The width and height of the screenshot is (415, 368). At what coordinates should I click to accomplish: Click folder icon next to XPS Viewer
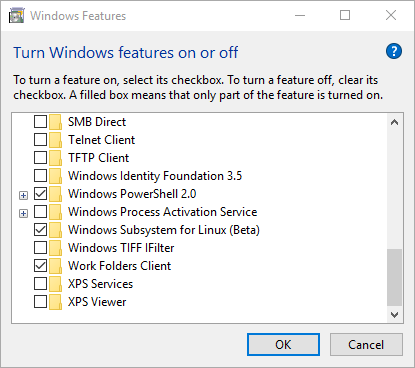coord(55,302)
